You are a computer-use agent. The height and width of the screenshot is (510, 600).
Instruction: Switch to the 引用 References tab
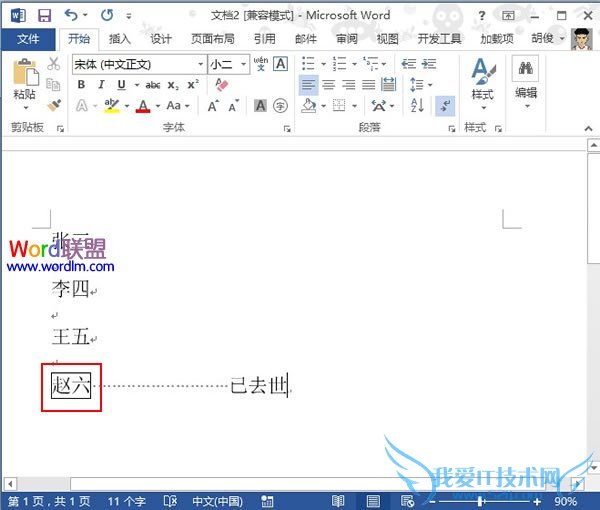(264, 39)
